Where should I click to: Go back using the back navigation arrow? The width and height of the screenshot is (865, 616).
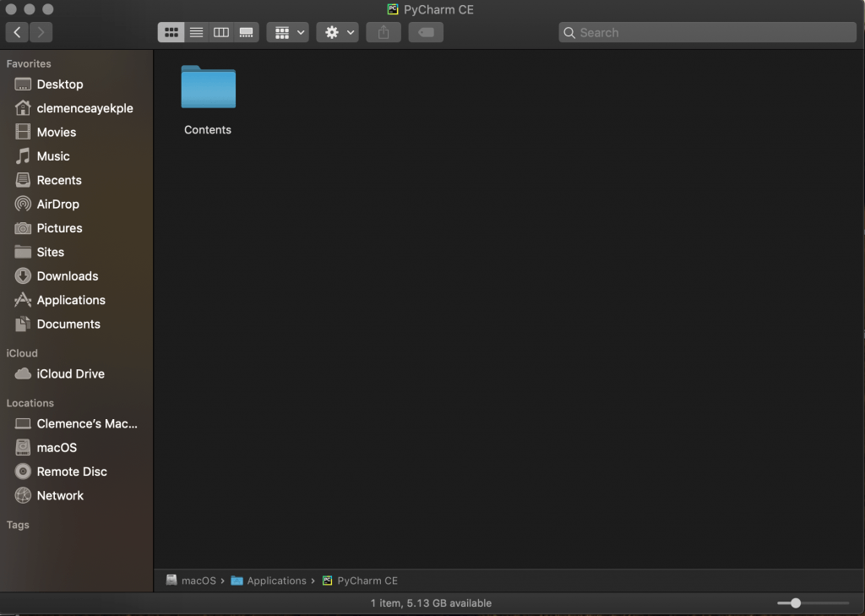point(17,31)
